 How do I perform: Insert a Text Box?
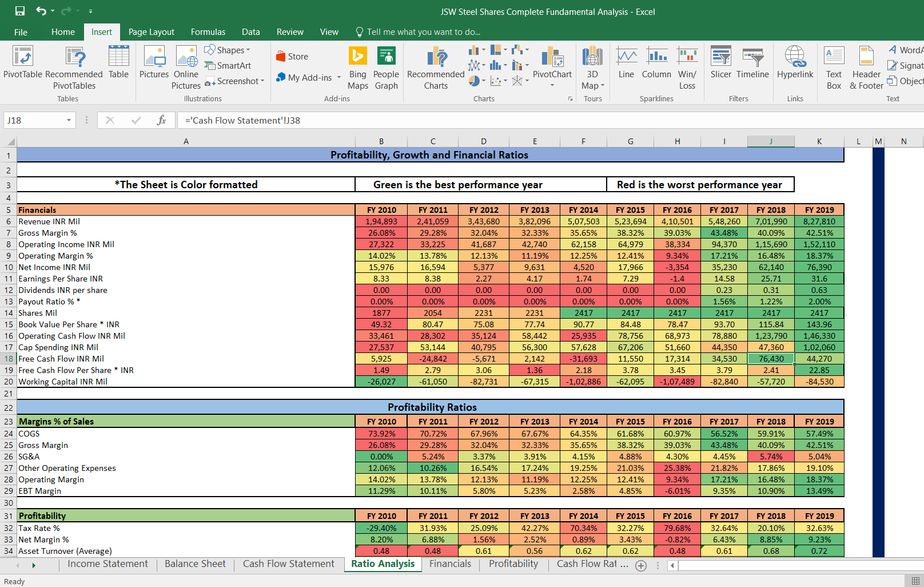click(834, 68)
